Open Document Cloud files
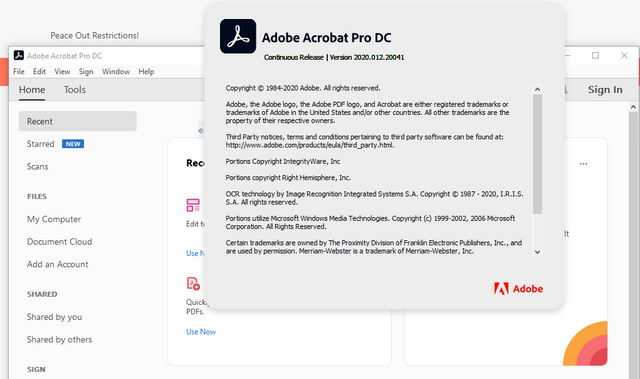This screenshot has width=640, height=379. [x=60, y=242]
